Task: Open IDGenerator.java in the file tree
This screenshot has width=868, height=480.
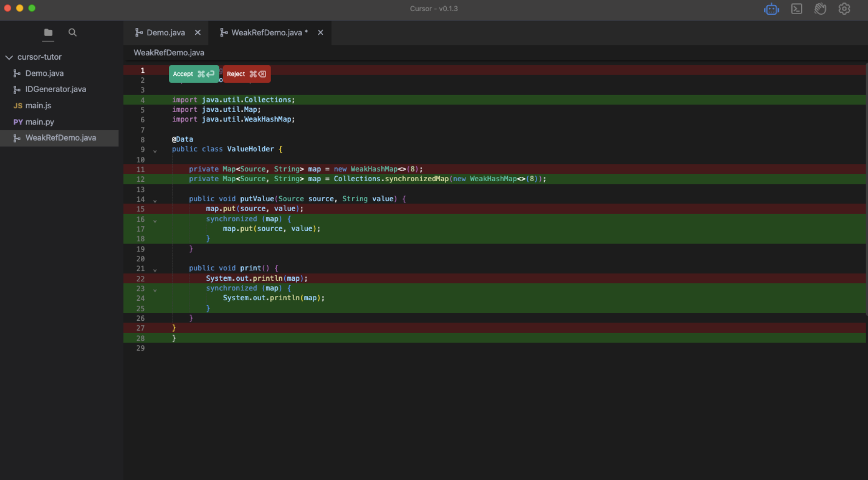Action: [x=56, y=89]
